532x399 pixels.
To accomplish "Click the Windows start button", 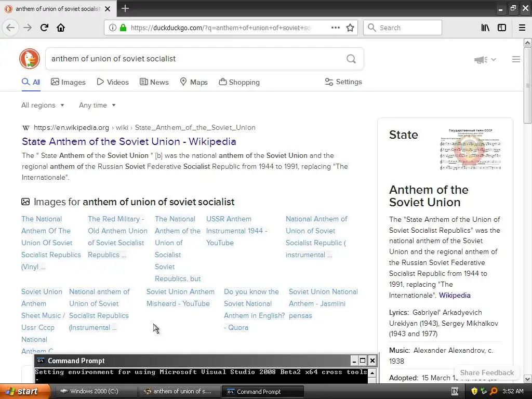I will [25, 391].
